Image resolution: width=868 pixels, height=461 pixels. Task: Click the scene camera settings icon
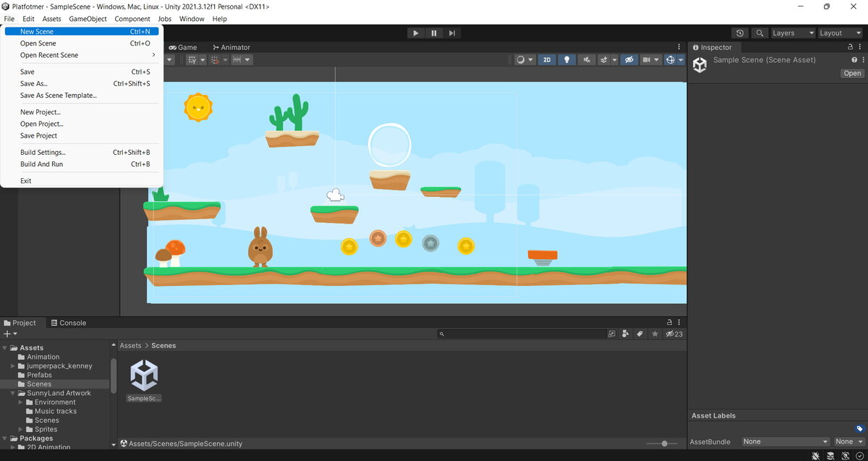click(648, 60)
